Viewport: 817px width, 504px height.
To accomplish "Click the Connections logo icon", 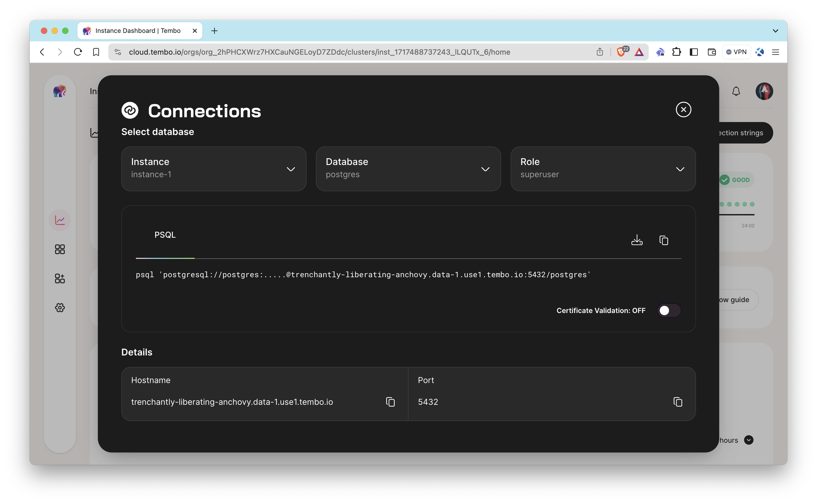I will [x=130, y=110].
